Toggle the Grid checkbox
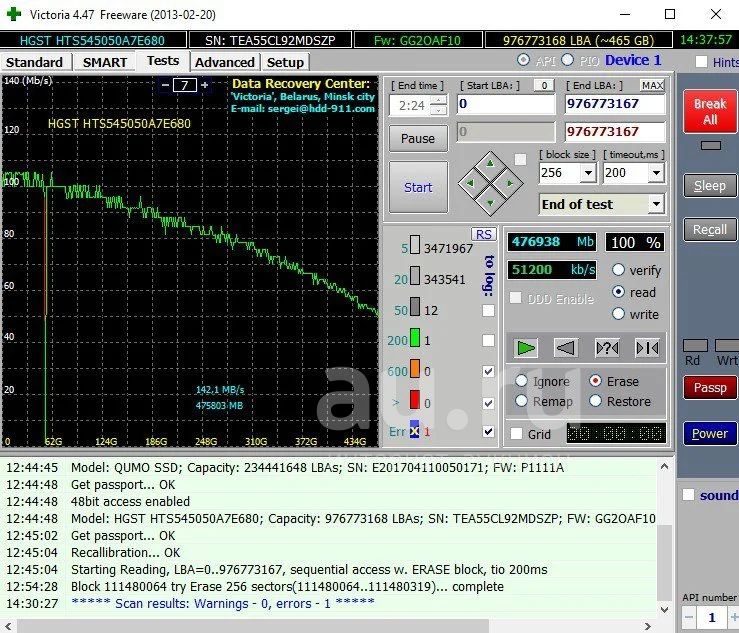Viewport: 739px width, 633px height. point(517,434)
